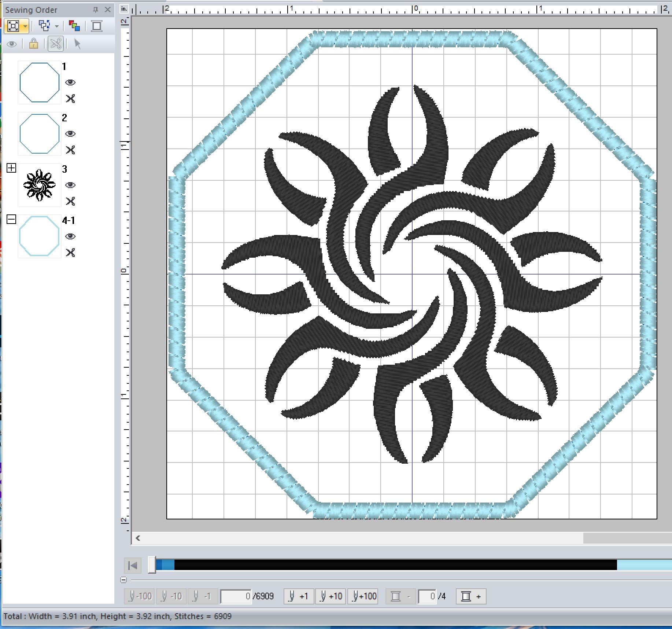Image resolution: width=672 pixels, height=629 pixels.
Task: Hide the light blue 4-1 octagon object
Action: [70, 236]
